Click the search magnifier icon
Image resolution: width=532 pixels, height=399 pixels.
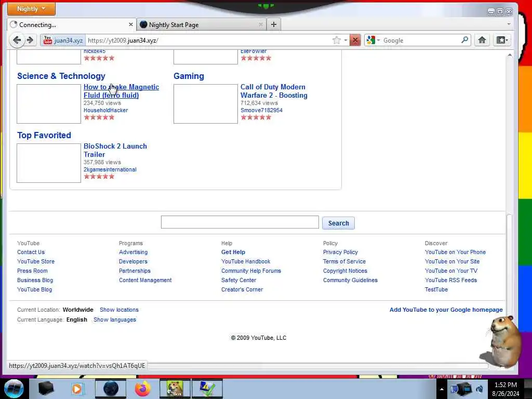click(x=465, y=40)
